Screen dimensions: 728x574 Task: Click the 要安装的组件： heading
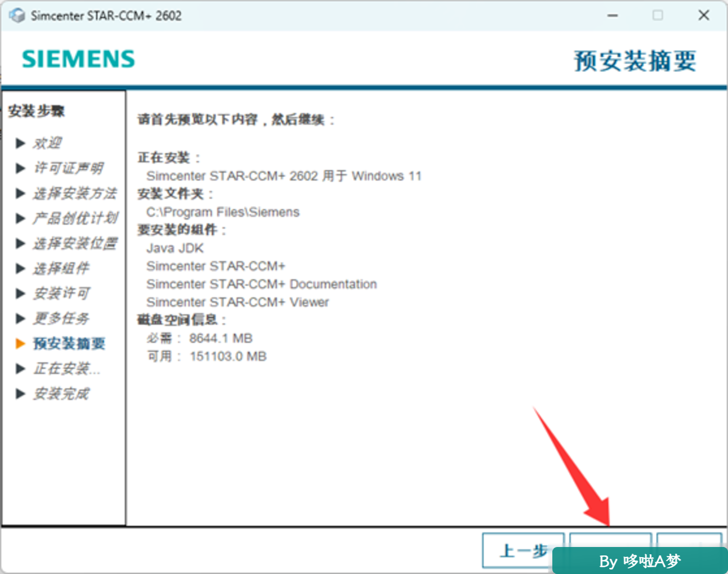[182, 230]
